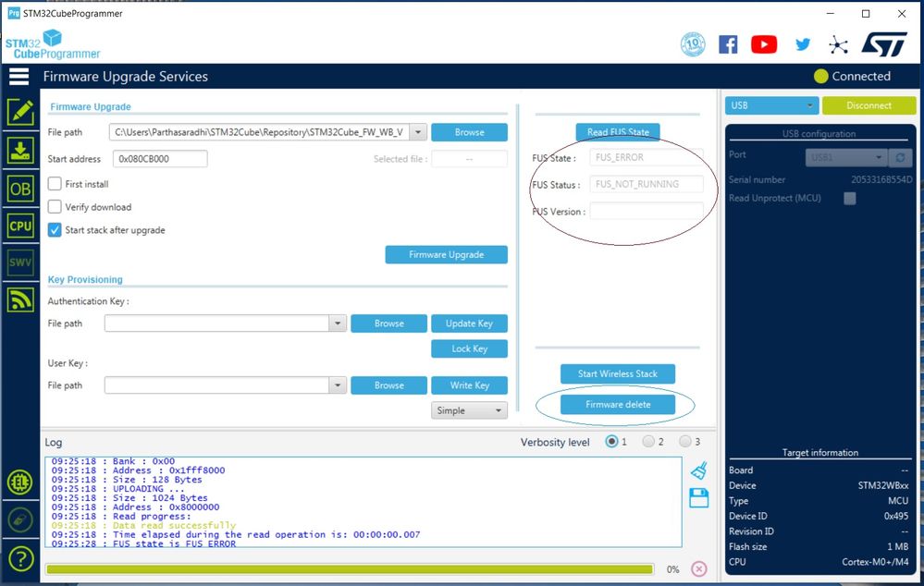Click the 'Cortex-M0+/M4' CPU value

[x=875, y=562]
